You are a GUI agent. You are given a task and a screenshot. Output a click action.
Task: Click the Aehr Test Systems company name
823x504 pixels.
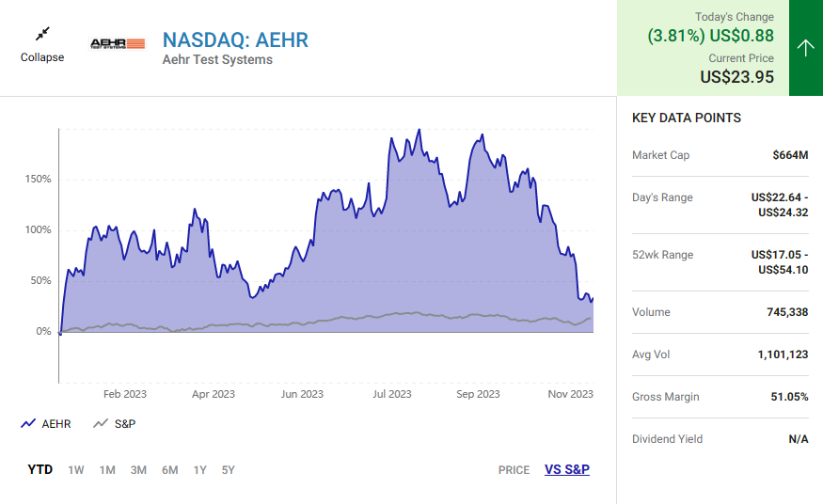point(217,60)
